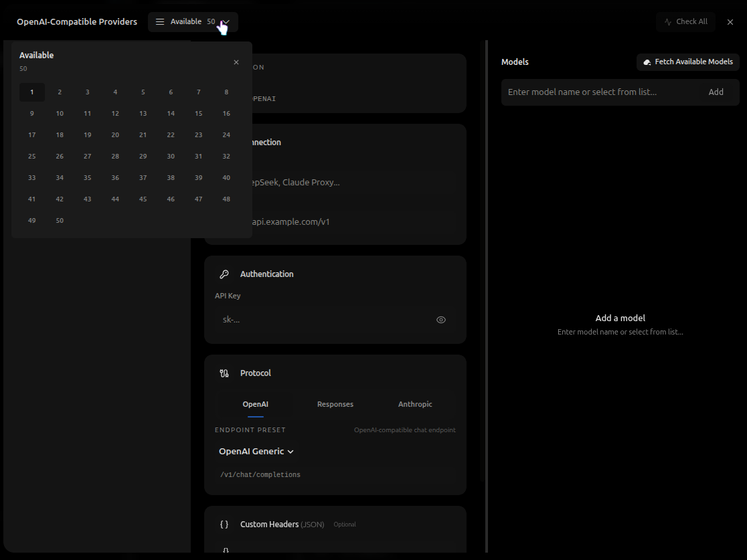Select slot 35 in Available grid

pyautogui.click(x=87, y=178)
